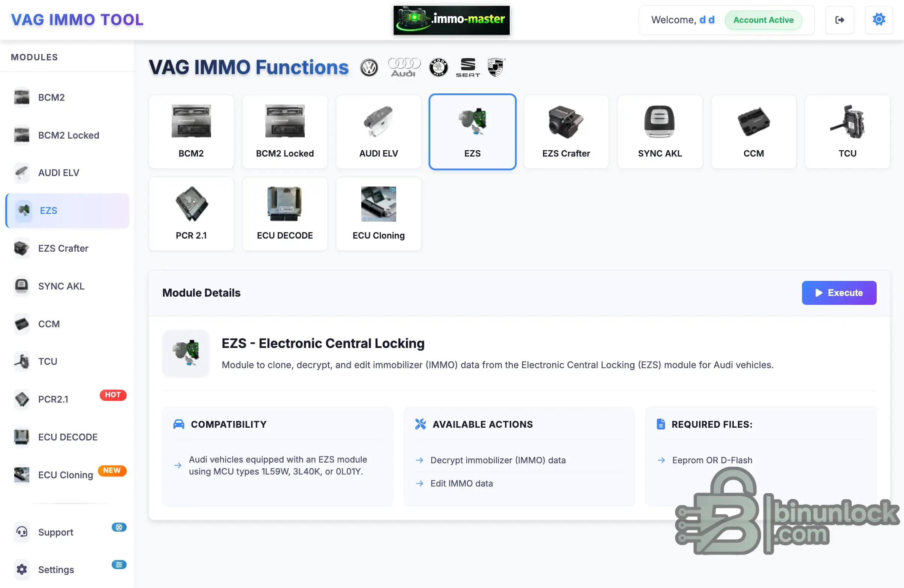Go to PCR2.1 sidebar item
This screenshot has height=588, width=904.
tap(53, 399)
